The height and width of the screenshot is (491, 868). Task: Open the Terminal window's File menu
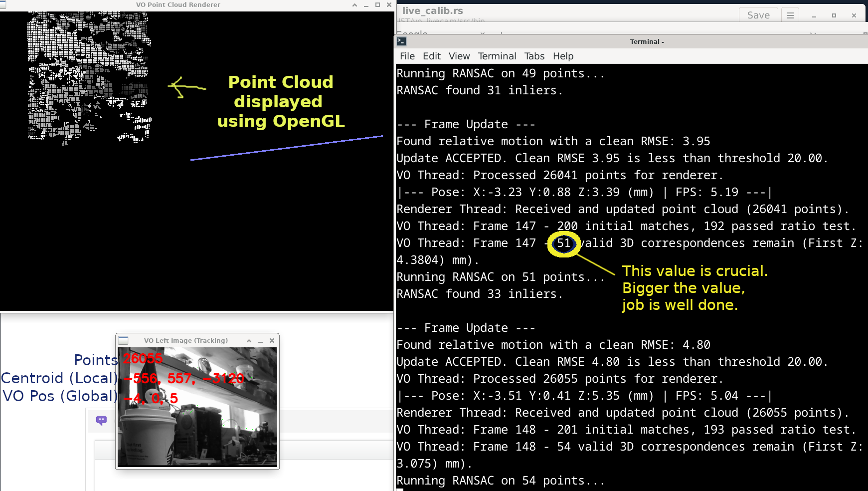(x=407, y=56)
